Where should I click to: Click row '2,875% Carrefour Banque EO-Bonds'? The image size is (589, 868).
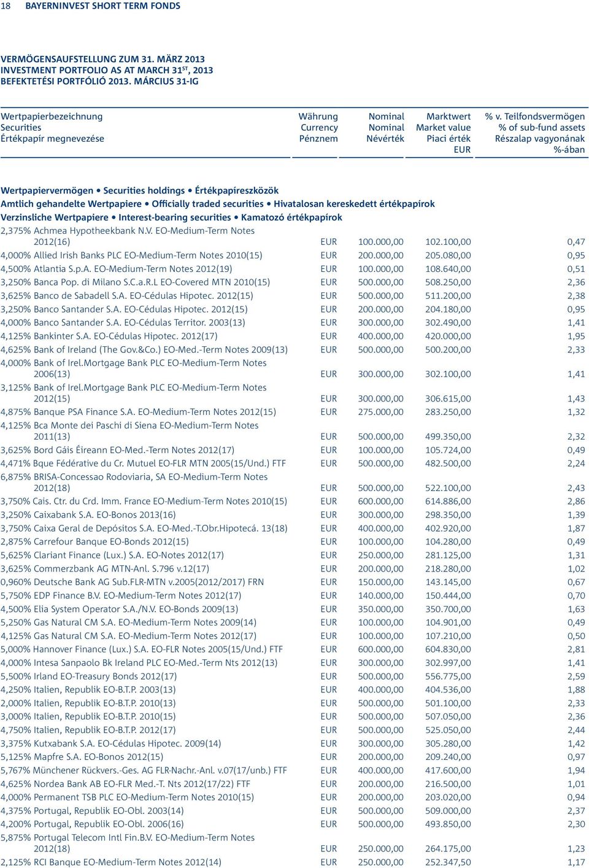[293, 542]
